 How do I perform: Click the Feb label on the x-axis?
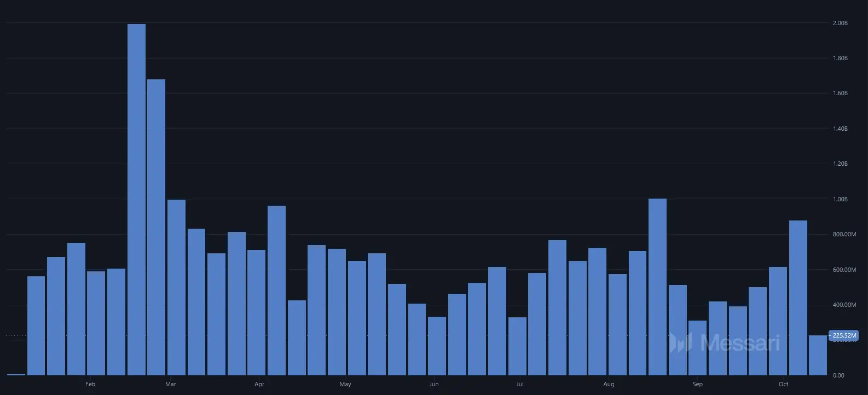pos(90,384)
